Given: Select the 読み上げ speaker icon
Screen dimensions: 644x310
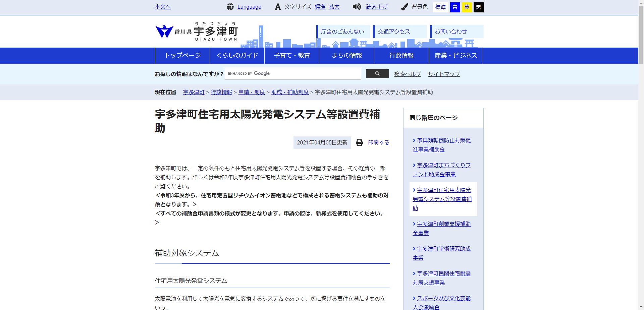Looking at the screenshot, I should tap(357, 7).
